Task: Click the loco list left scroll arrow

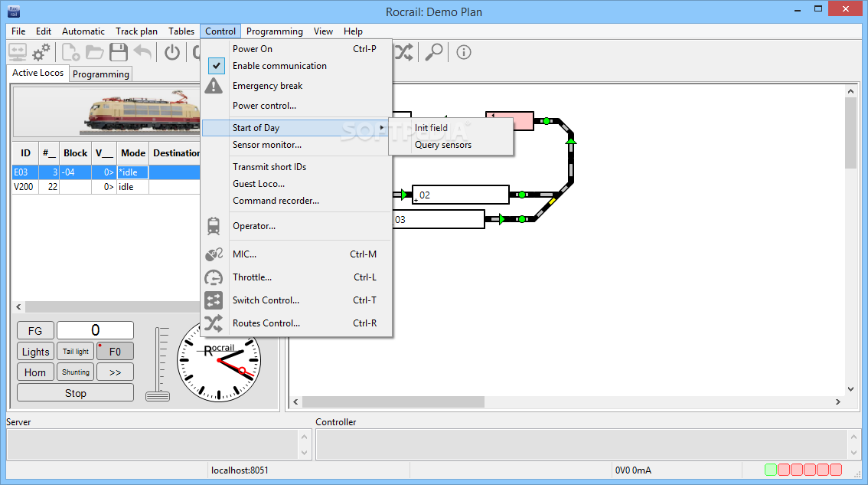Action: click(19, 306)
